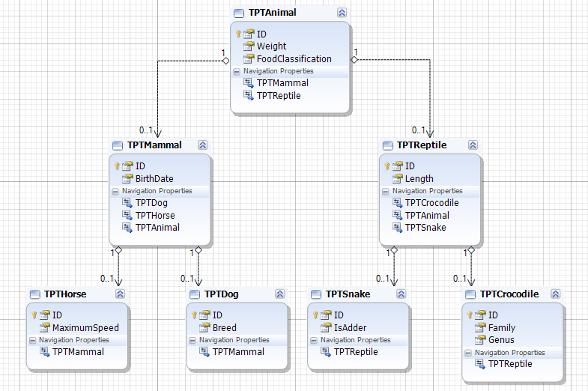Collapse the TPTReptile entity with chevron button
Viewport: 588px width, 391px height.
pos(473,145)
